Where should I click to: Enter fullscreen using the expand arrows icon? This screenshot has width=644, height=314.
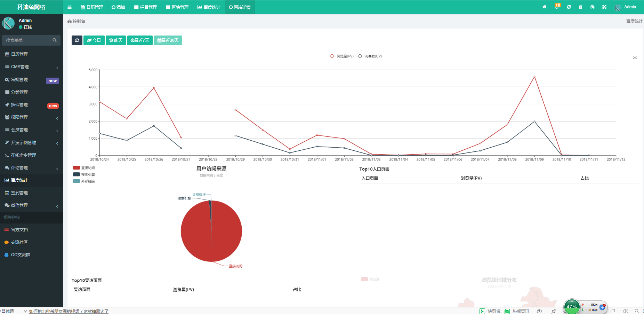pos(604,7)
